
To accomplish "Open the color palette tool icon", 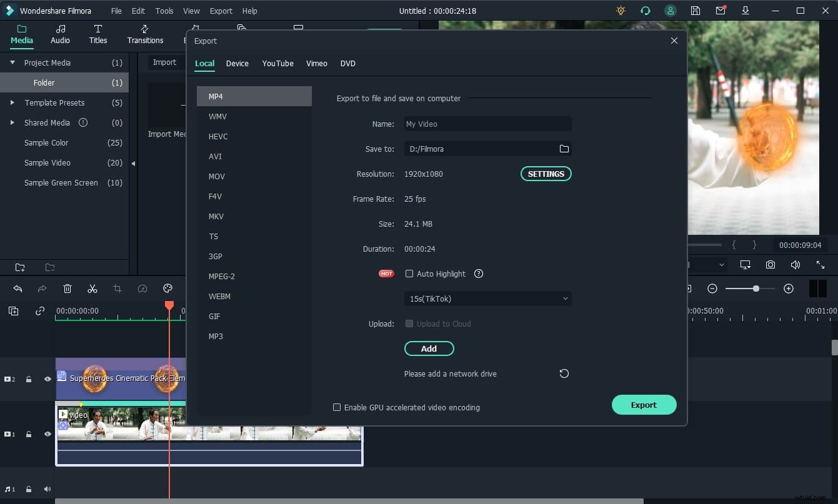I will tap(167, 289).
